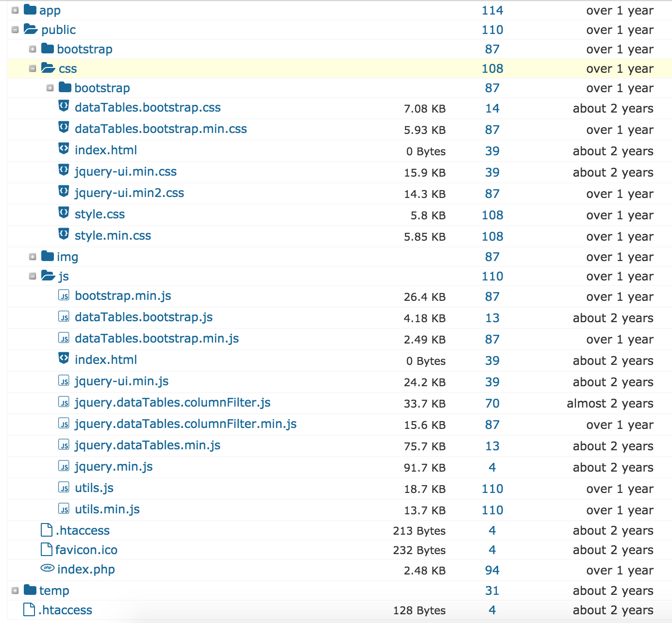Click the JS icon beside utils.js
672x623 pixels.
(64, 487)
